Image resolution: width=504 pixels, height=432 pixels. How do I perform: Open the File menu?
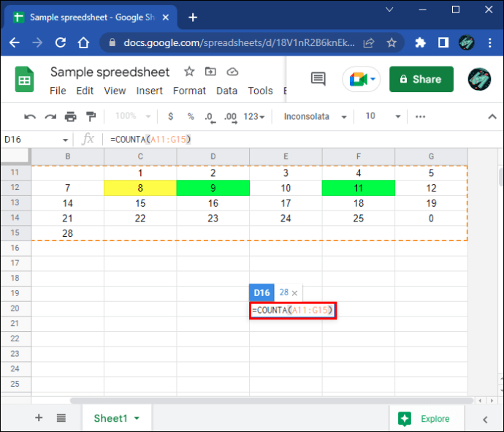pos(58,91)
